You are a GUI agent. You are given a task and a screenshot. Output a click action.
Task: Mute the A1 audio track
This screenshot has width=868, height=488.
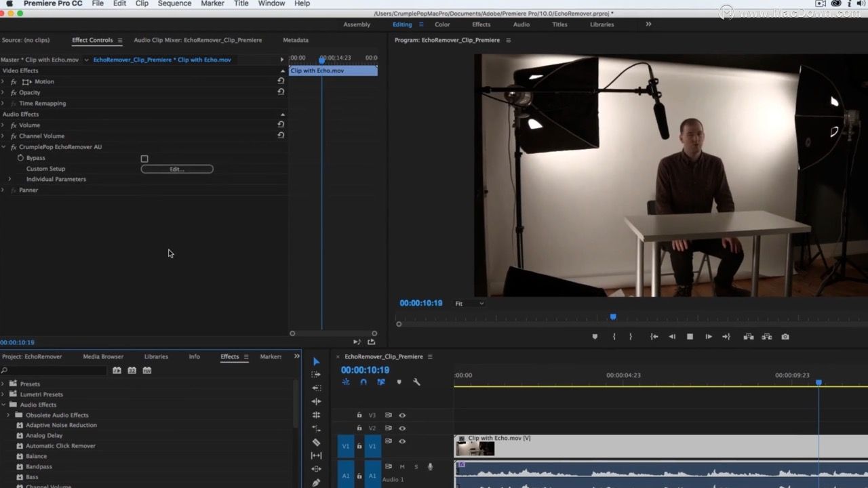point(402,466)
